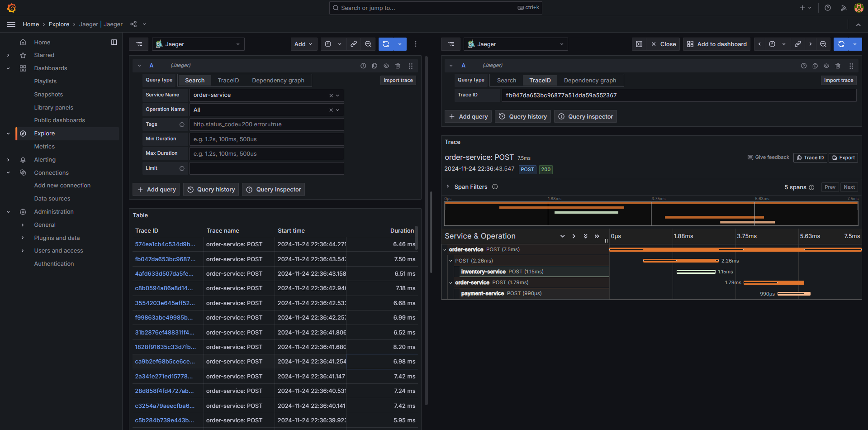
Task: Duplicate query A in right pane
Action: click(815, 66)
